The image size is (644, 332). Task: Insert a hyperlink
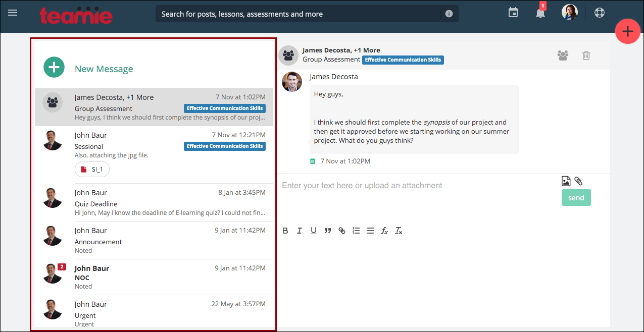click(x=342, y=231)
